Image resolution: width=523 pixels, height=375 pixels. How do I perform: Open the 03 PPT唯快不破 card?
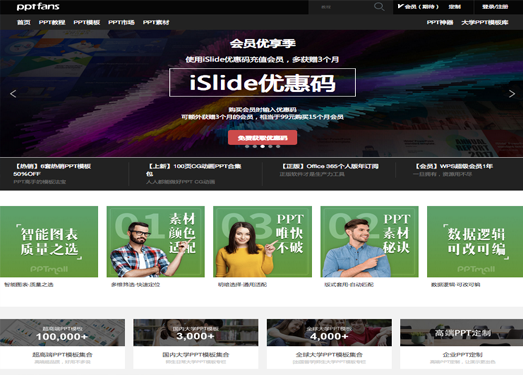point(263,242)
